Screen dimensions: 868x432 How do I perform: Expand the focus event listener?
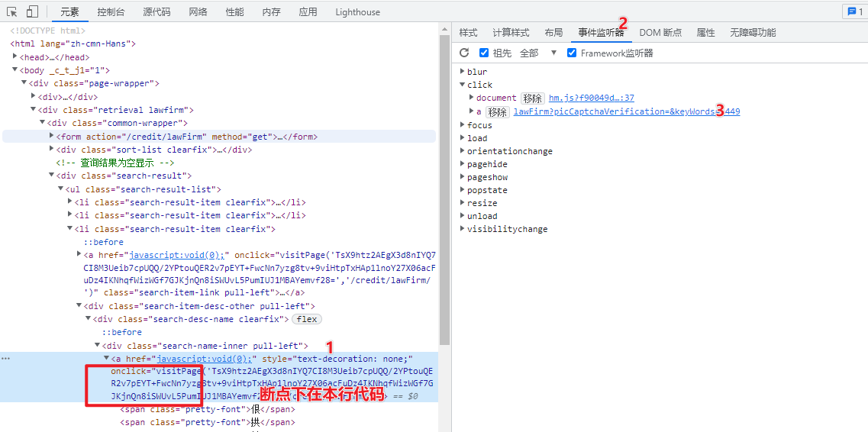coord(462,125)
